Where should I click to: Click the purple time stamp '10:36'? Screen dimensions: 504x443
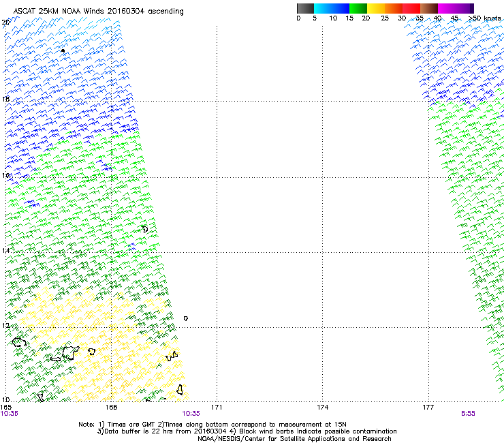[10, 414]
